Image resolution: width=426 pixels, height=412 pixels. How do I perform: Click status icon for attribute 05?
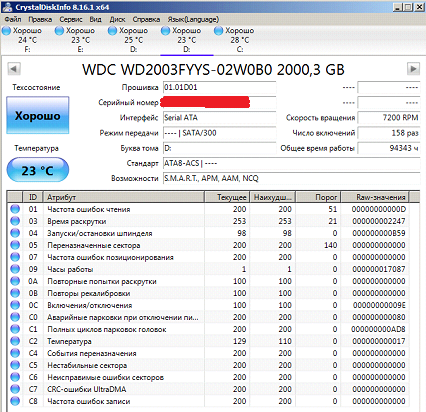[x=15, y=245]
